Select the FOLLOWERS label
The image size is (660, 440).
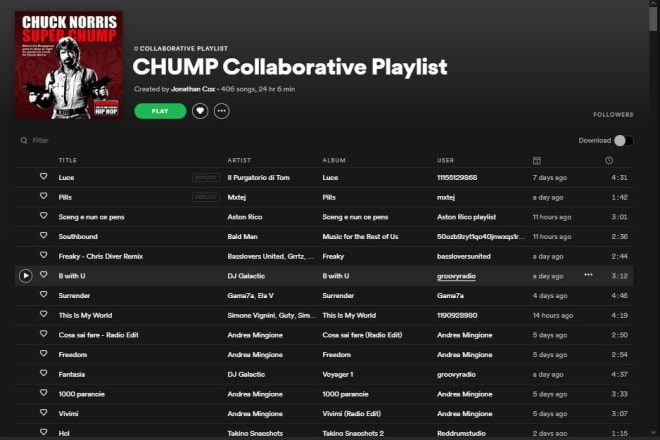(613, 115)
